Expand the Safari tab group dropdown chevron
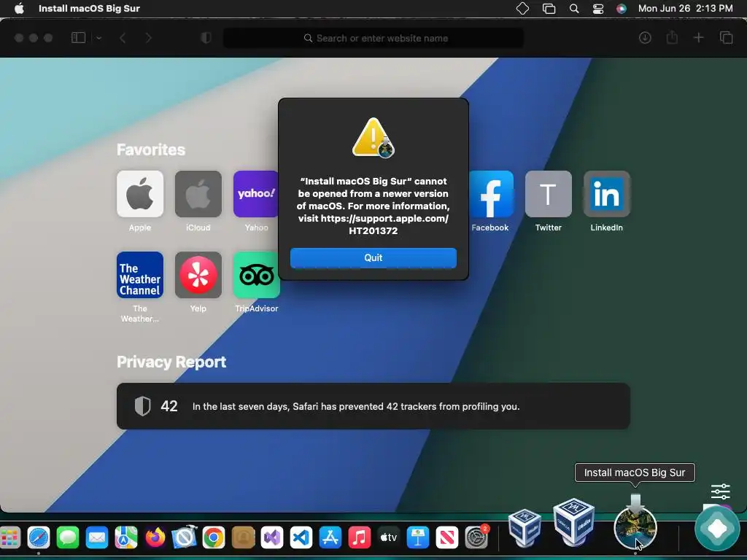Viewport: 747px width, 560px height. tap(98, 38)
